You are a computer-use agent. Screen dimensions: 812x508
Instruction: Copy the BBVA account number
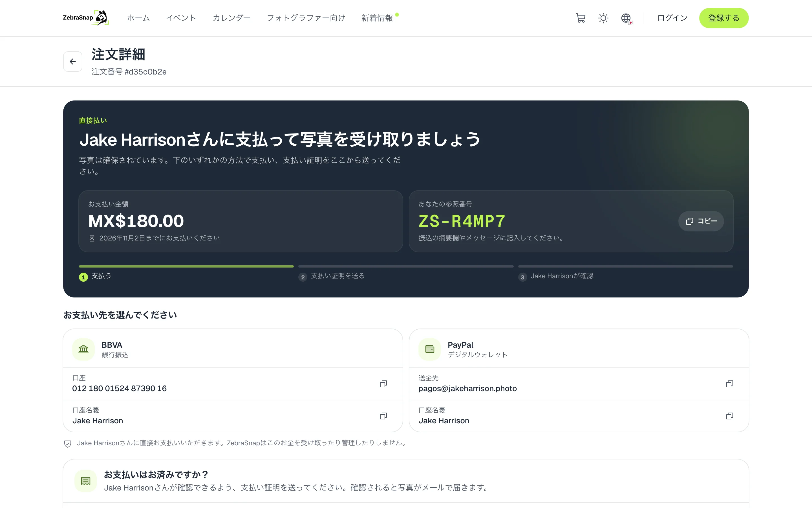383,384
